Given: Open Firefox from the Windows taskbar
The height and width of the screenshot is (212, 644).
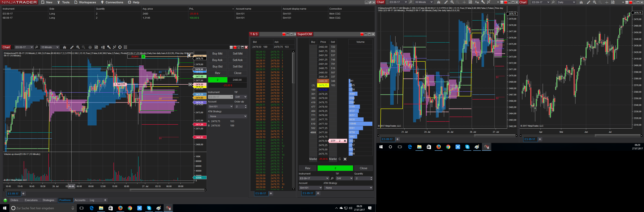Looking at the screenshot, I should point(120,208).
